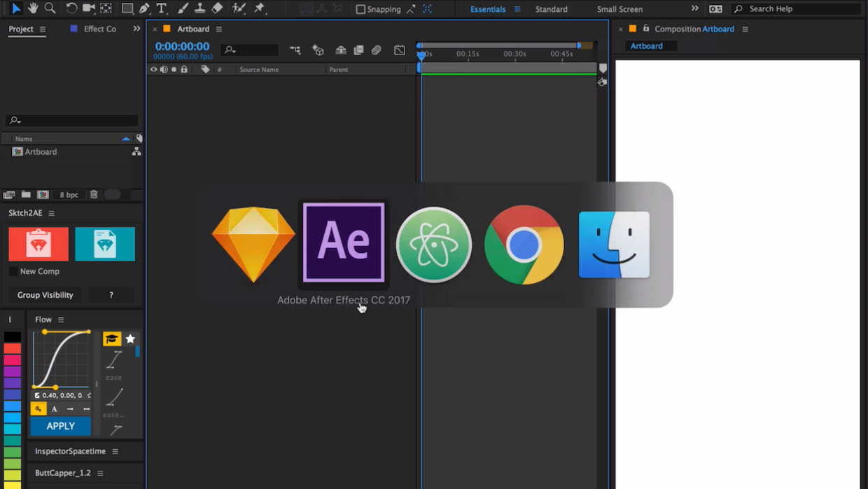Open the Graph Editor in timeline
The width and height of the screenshot is (868, 489).
tap(400, 50)
